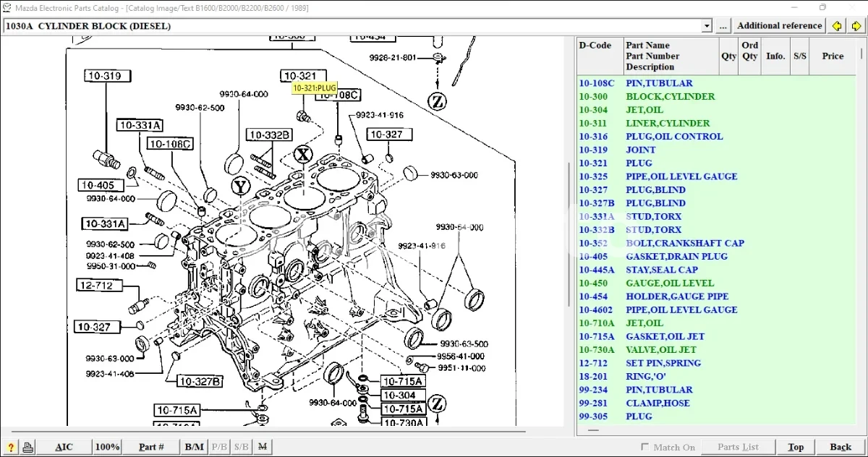Click the 10-331A callout beside the 10-319 joint
Viewport: 868px width, 457px height.
(x=140, y=125)
